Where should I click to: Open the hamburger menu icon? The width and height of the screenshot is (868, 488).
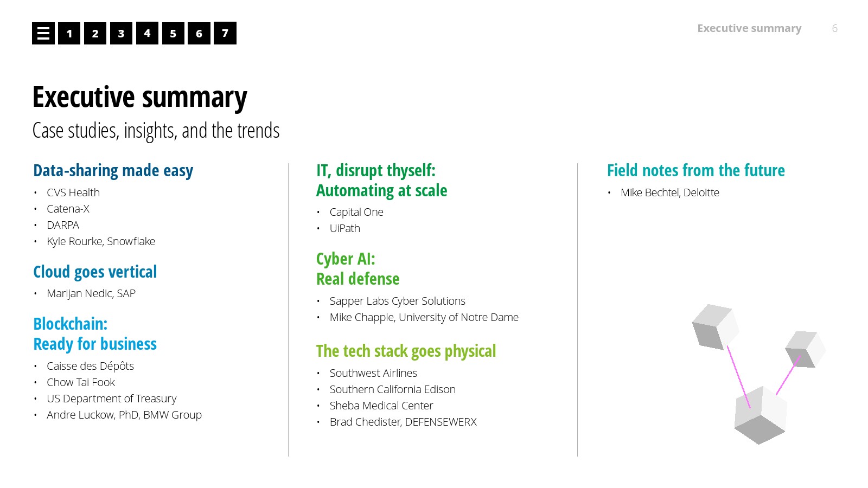43,33
